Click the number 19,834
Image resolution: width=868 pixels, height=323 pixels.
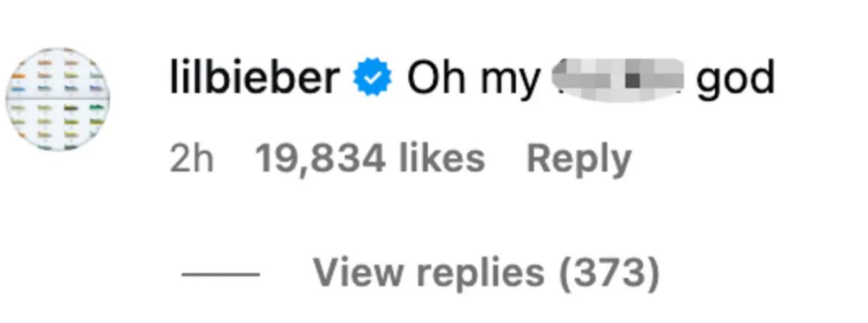point(320,159)
